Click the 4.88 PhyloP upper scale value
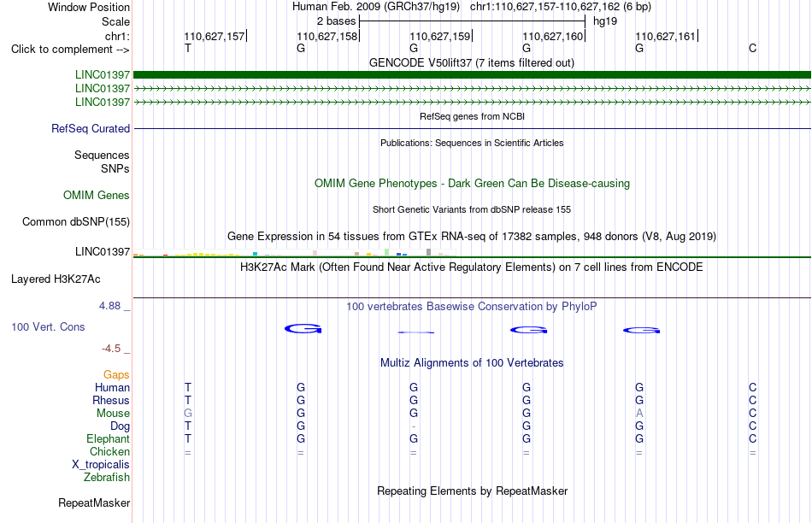This screenshot has width=812, height=523. coord(109,306)
